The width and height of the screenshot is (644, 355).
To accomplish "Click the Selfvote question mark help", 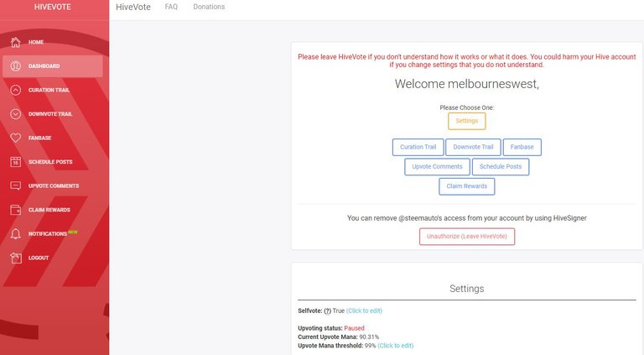I will click(x=327, y=311).
